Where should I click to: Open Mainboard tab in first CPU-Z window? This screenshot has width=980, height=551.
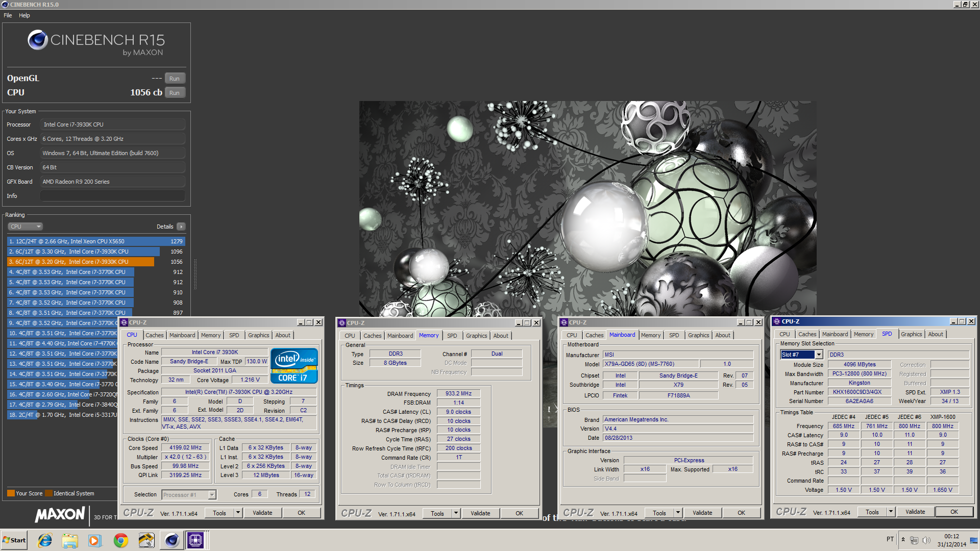[x=182, y=335]
